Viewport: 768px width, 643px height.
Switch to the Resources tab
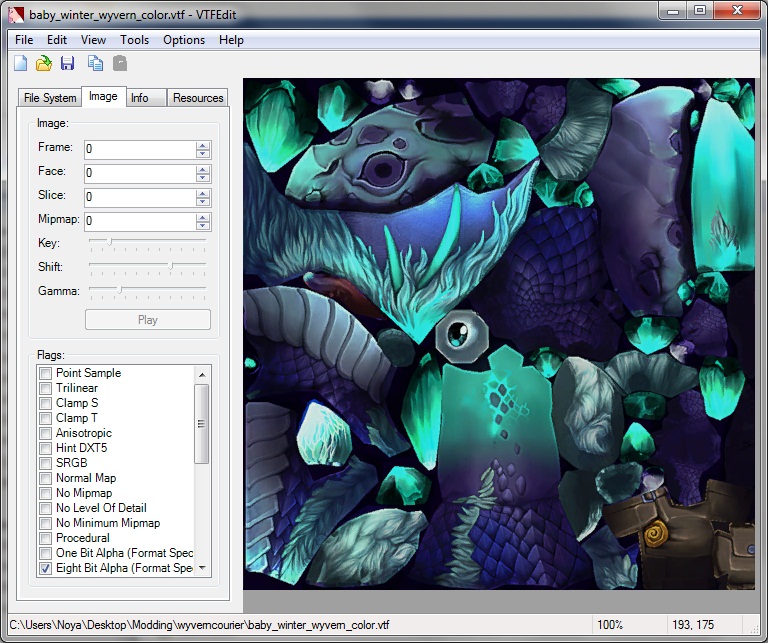pyautogui.click(x=197, y=98)
